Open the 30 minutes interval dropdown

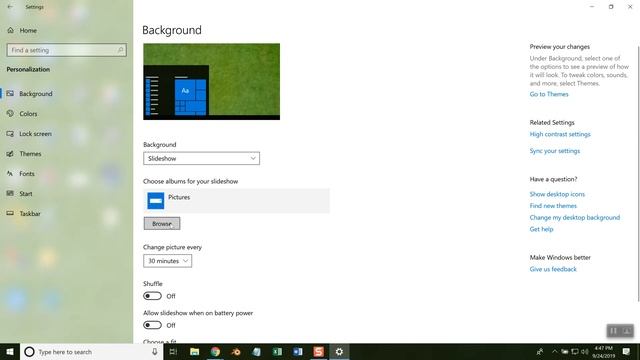167,261
